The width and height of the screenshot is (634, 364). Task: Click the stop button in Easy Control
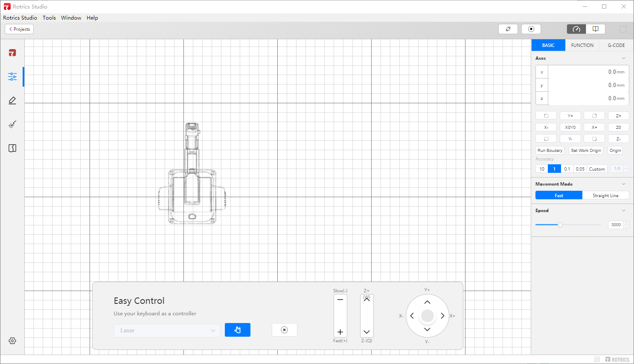(285, 330)
